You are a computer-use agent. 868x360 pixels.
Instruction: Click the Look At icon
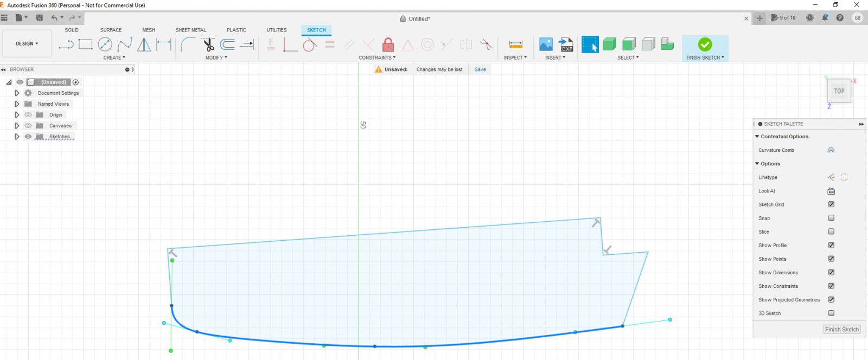tap(831, 191)
